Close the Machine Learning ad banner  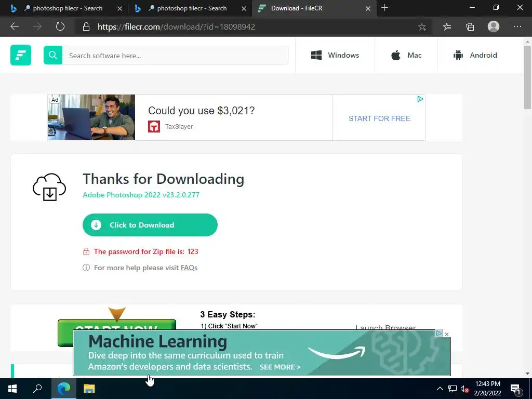tap(447, 334)
